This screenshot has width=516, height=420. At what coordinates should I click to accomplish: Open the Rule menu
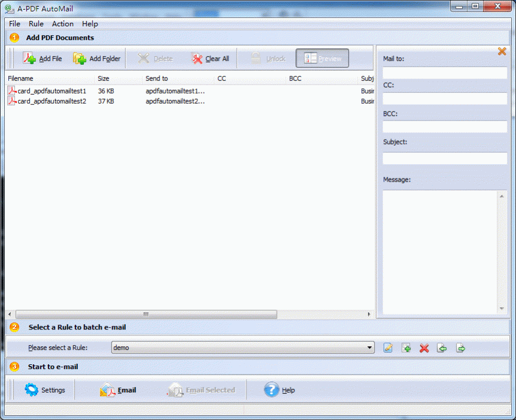click(x=36, y=24)
